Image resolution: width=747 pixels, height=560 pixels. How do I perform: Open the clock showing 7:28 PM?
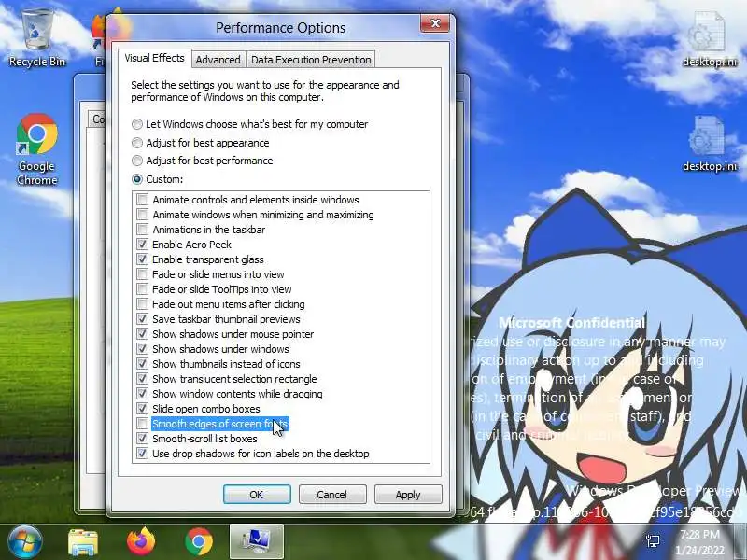pyautogui.click(x=699, y=542)
